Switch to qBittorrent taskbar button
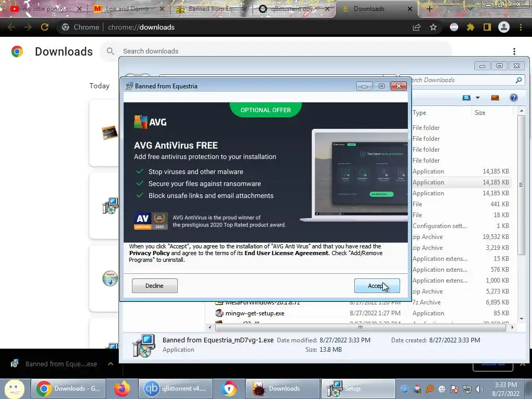This screenshot has height=399, width=532. click(x=176, y=389)
